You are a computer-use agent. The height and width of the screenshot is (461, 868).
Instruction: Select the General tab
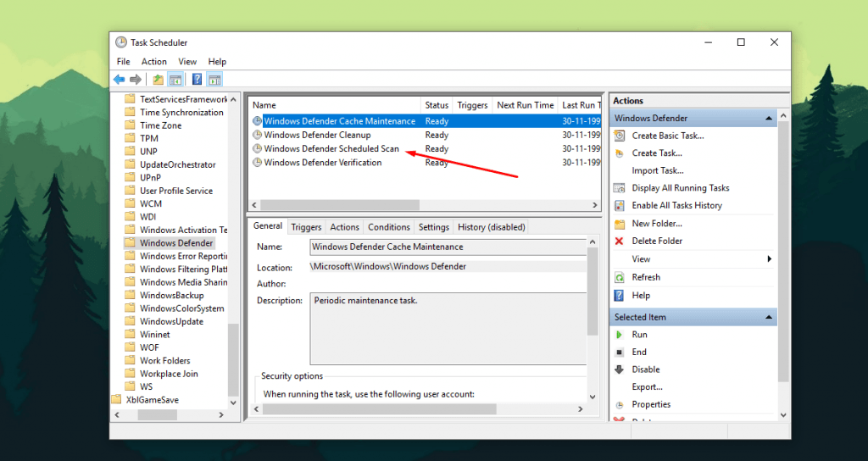click(x=268, y=225)
